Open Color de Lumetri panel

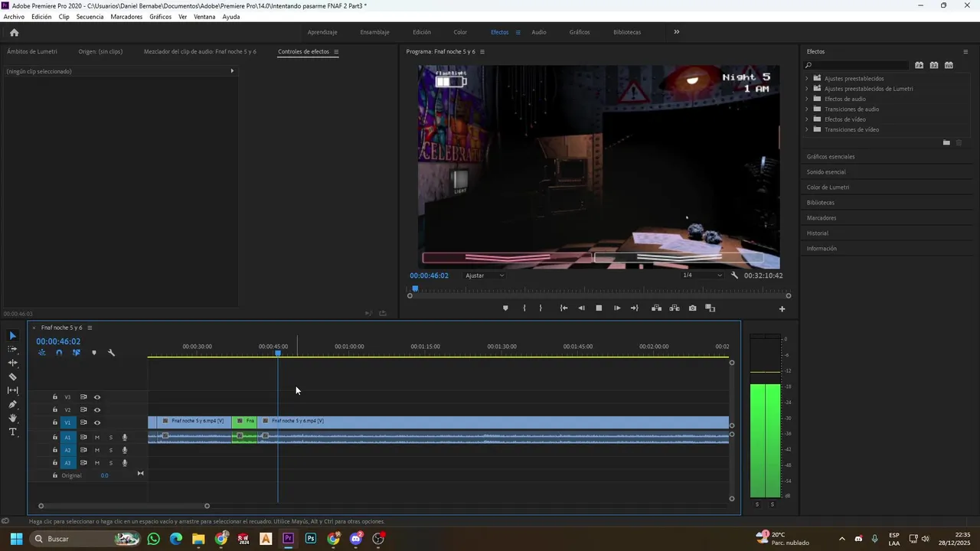(828, 187)
